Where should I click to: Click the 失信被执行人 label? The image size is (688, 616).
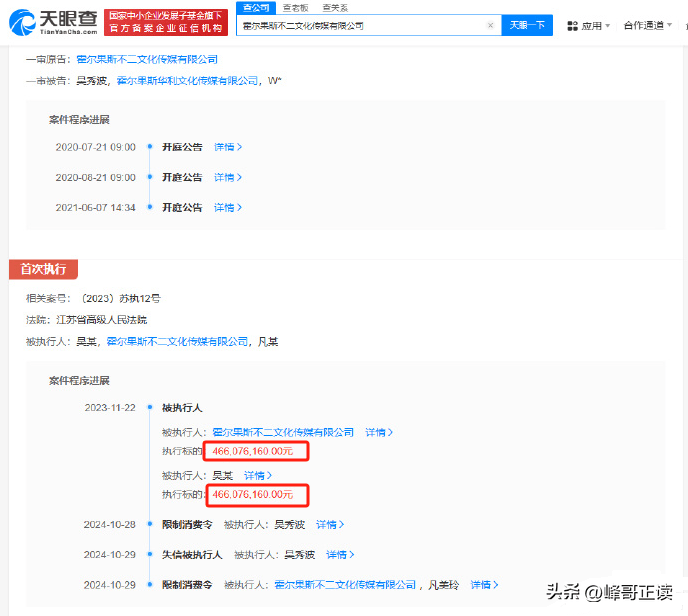[x=192, y=555]
